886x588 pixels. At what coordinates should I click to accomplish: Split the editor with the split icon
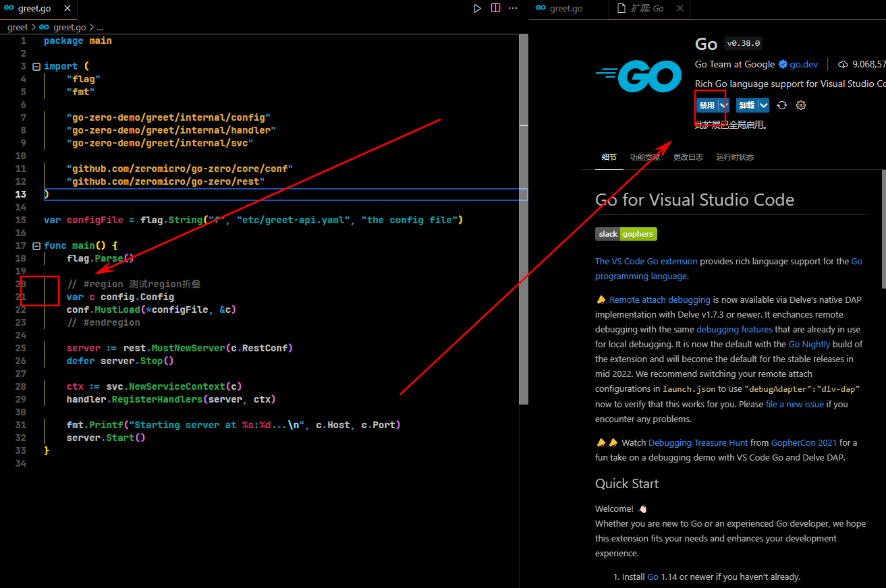(x=495, y=7)
